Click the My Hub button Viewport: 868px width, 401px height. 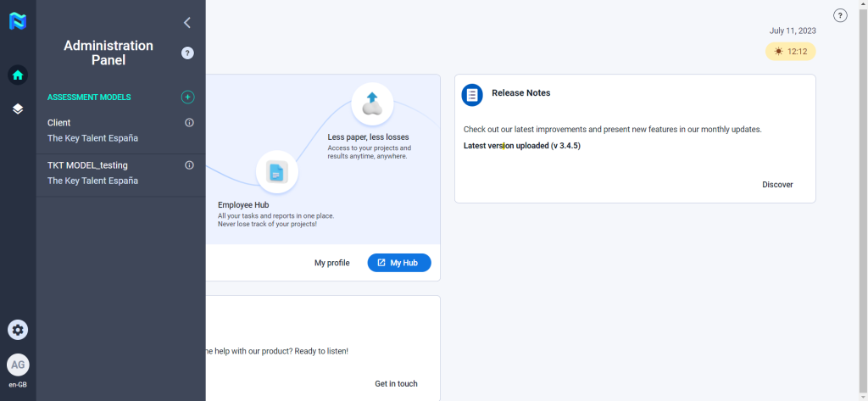[398, 263]
